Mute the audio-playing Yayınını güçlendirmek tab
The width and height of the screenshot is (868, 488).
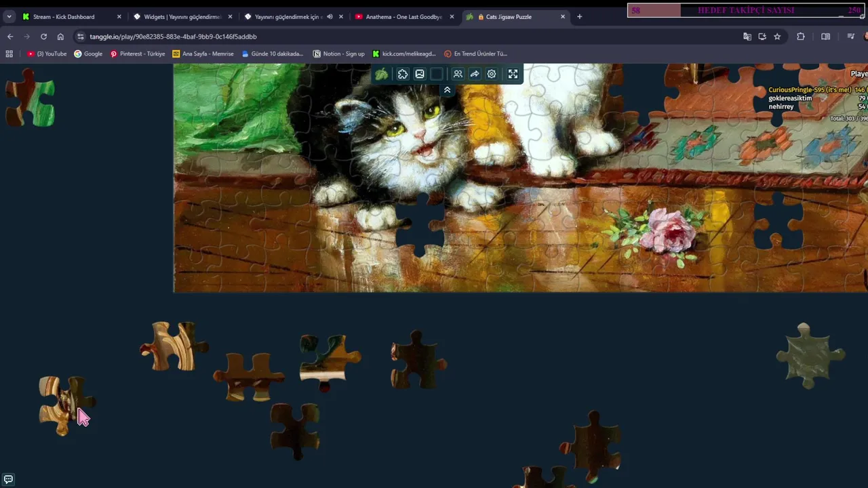coord(330,16)
